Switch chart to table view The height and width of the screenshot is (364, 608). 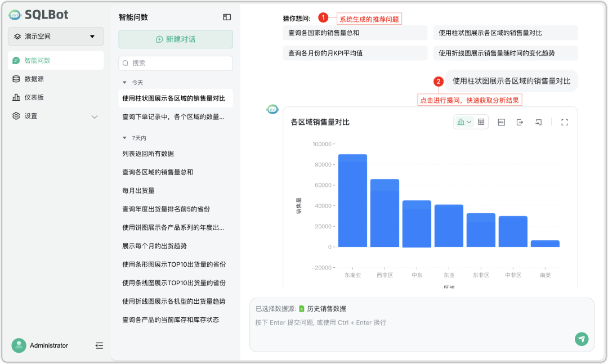pyautogui.click(x=481, y=122)
